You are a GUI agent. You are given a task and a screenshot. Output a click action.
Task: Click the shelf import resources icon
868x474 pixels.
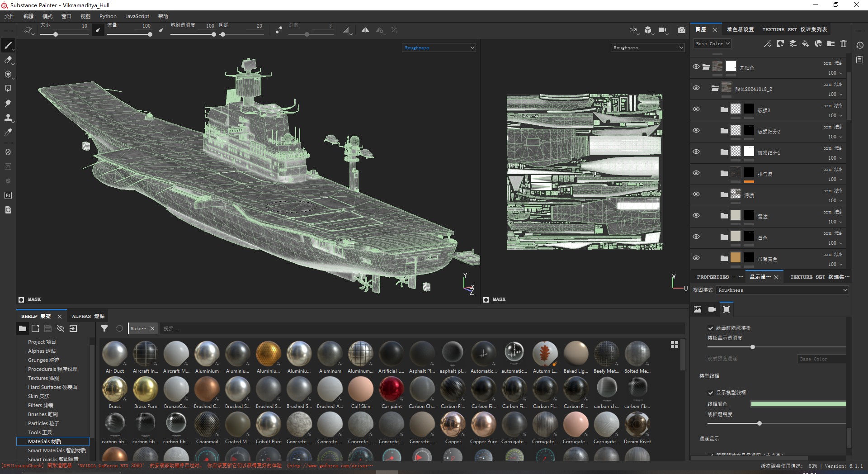click(x=73, y=328)
